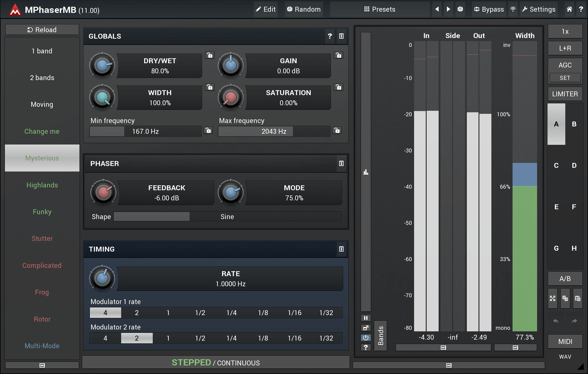
Task: Adjust the Rate knob
Action: click(x=102, y=278)
